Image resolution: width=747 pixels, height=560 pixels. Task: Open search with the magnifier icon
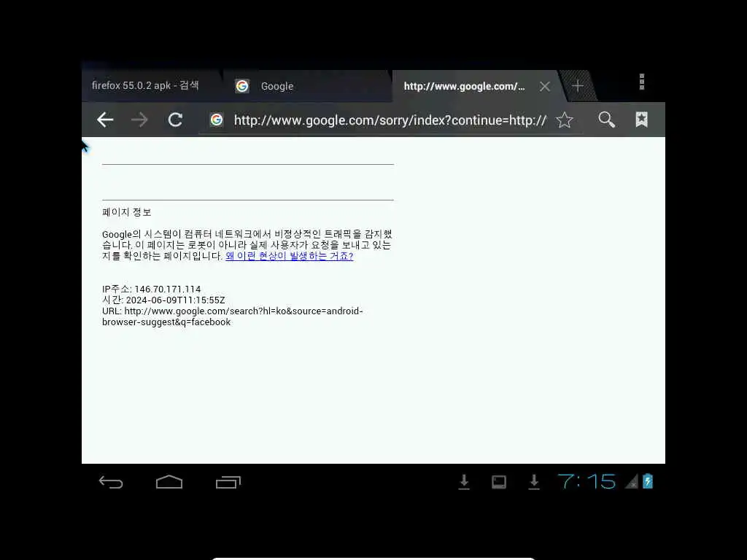pos(606,120)
